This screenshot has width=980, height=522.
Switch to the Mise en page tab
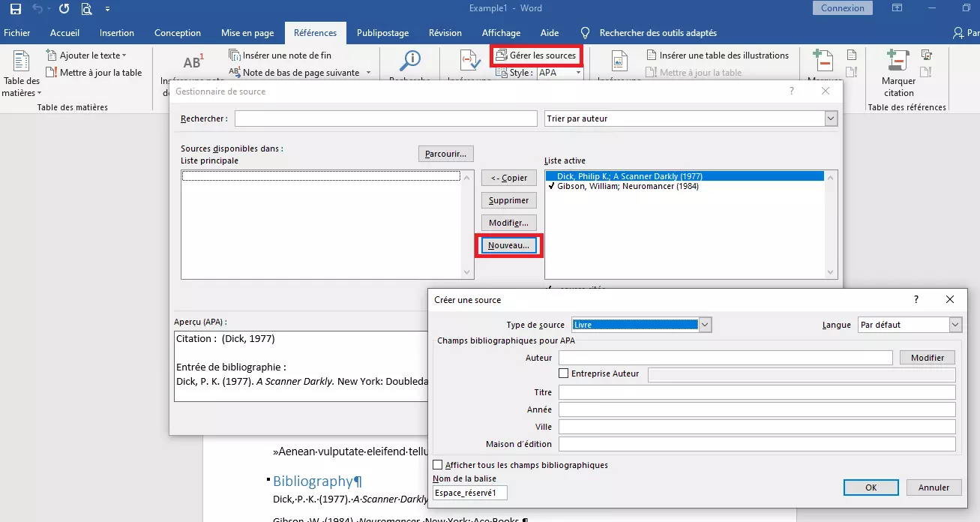[x=247, y=33]
